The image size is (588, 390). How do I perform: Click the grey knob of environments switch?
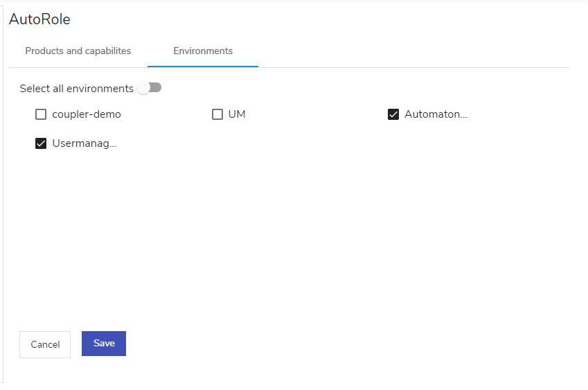(143, 88)
